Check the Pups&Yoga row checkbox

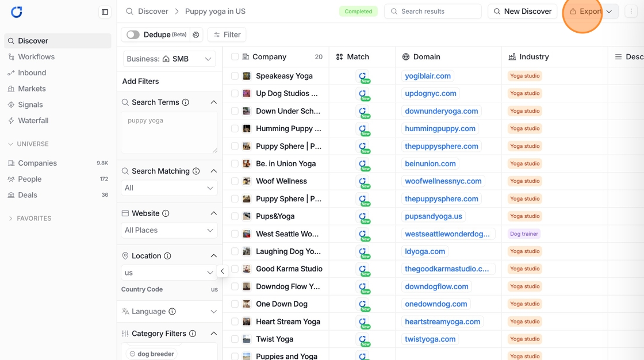[235, 216]
